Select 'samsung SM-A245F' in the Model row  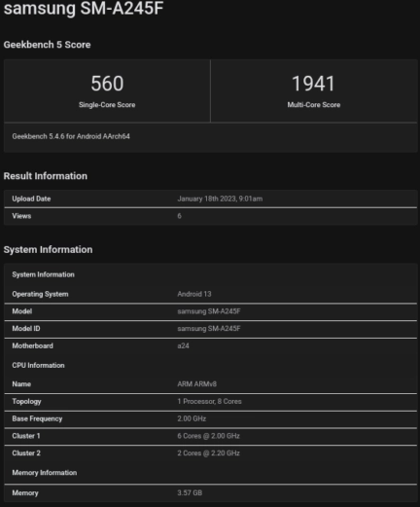pos(209,311)
